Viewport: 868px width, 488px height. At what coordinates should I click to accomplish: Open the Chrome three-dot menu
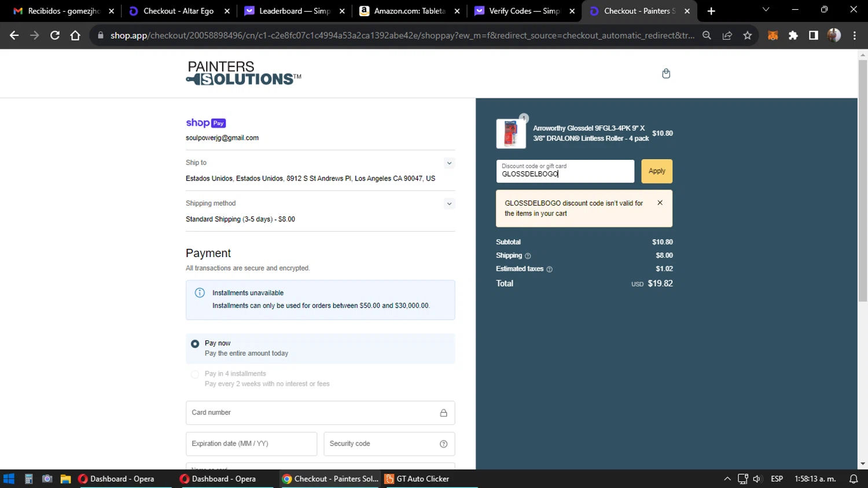[855, 35]
